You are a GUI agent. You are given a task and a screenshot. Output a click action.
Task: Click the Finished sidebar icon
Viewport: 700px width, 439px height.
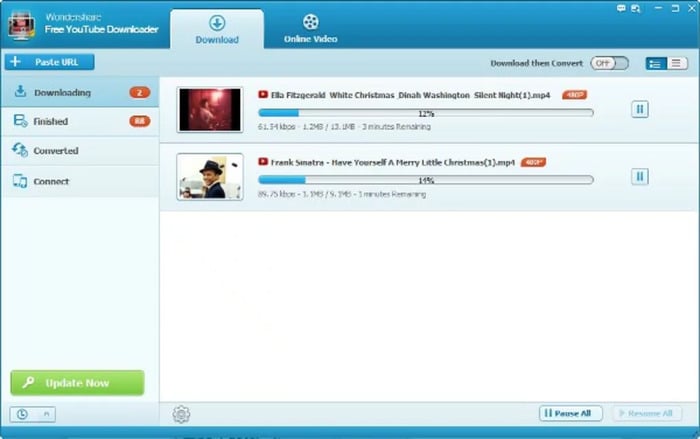tap(21, 121)
